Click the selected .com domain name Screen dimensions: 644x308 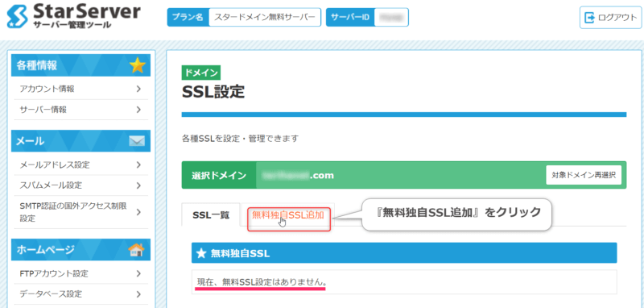[x=298, y=176]
